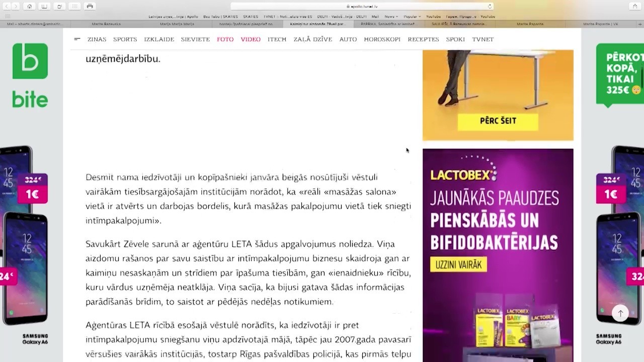Click the share icon in Safari toolbar
The width and height of the screenshot is (644, 362).
coord(635,6)
